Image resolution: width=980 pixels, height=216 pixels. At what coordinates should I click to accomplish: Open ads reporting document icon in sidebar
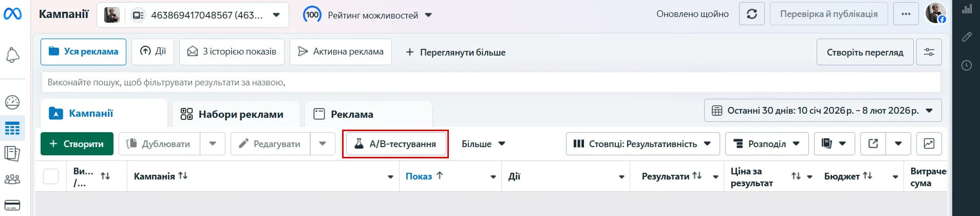click(12, 154)
